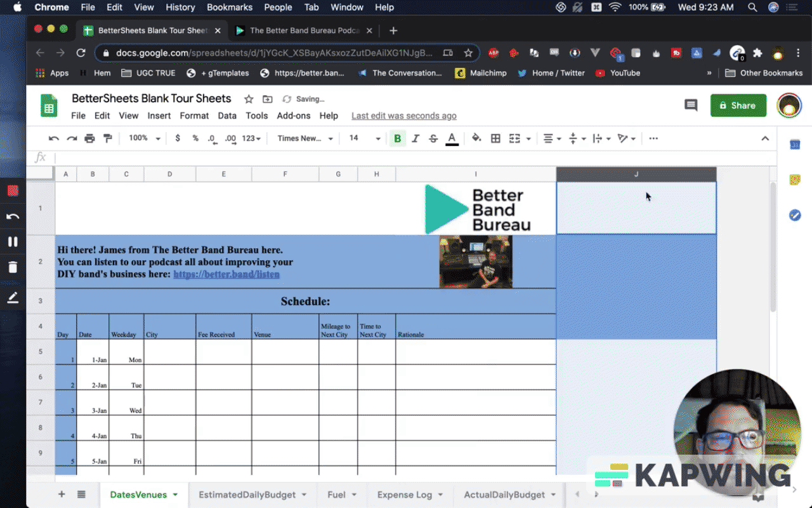Open the DatesVenues tab dropdown arrow
Image resolution: width=812 pixels, height=508 pixels.
tap(175, 495)
